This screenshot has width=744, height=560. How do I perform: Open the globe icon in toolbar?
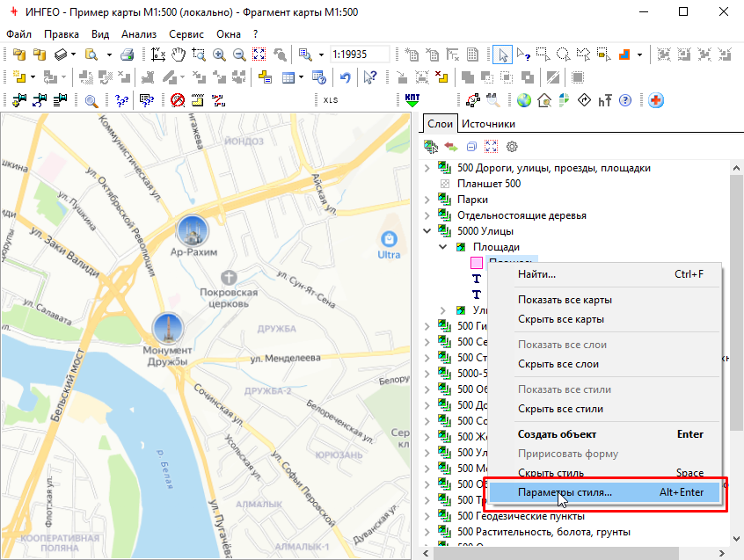[x=524, y=100]
